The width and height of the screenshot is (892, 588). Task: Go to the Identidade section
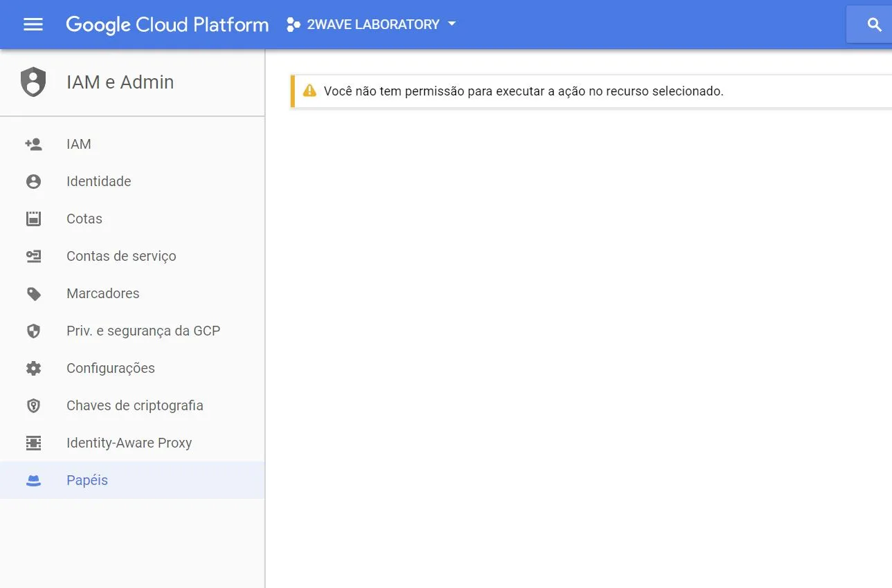click(x=132, y=181)
